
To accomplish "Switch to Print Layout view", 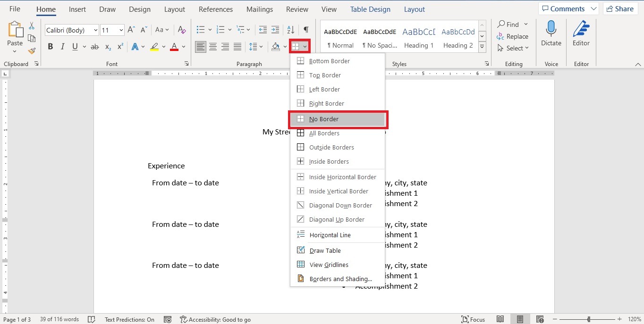I will (x=520, y=319).
